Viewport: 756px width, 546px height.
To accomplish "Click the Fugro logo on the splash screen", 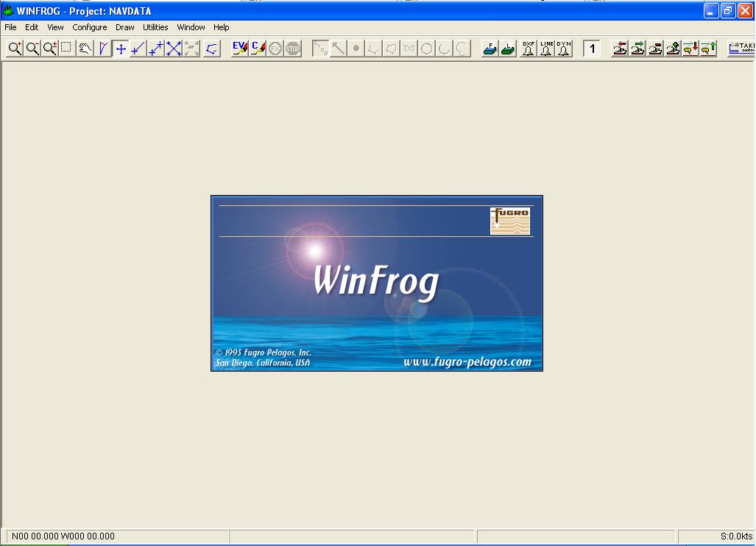I will [x=509, y=220].
